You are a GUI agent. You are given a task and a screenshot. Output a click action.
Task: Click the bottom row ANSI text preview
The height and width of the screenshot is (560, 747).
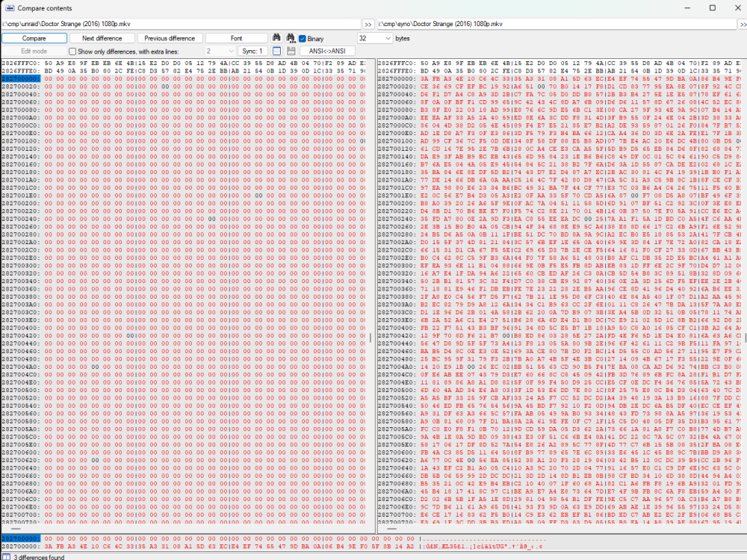(482, 547)
